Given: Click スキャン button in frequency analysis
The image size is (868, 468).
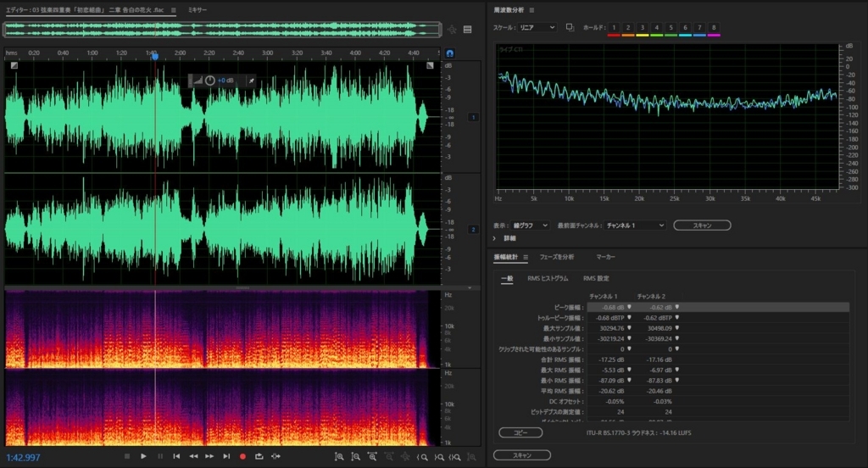Looking at the screenshot, I should (702, 226).
